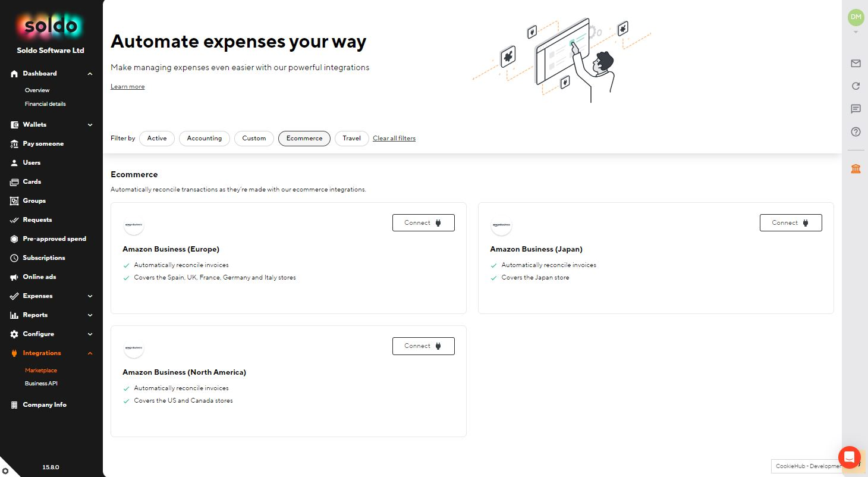Click the orange bank building icon
Viewport: 868px width, 477px height.
point(856,169)
